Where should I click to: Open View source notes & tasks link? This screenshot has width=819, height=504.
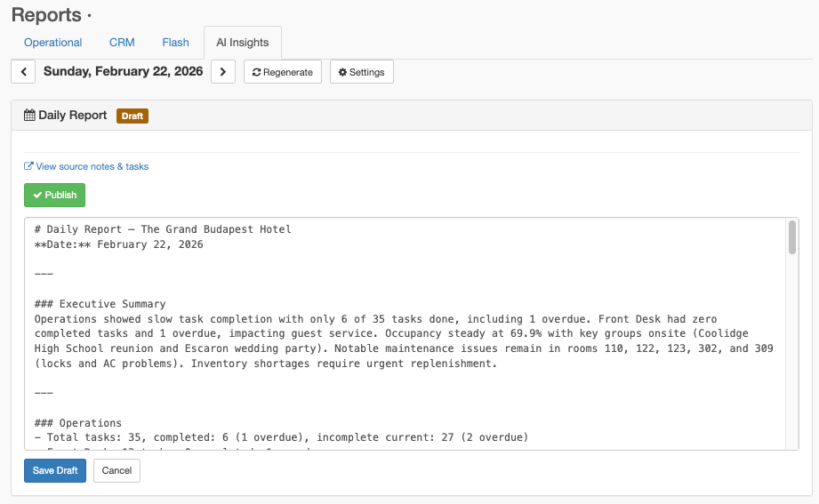[x=86, y=166]
